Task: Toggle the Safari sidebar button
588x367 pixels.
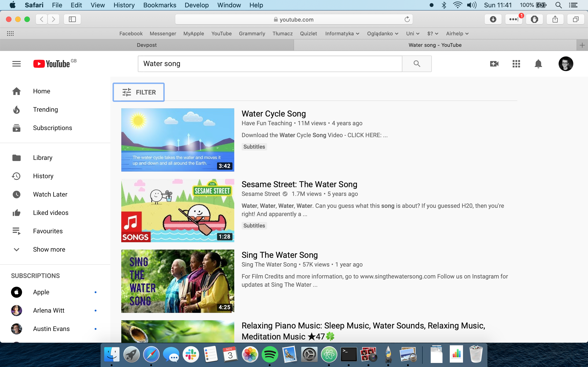Action: 72,19
